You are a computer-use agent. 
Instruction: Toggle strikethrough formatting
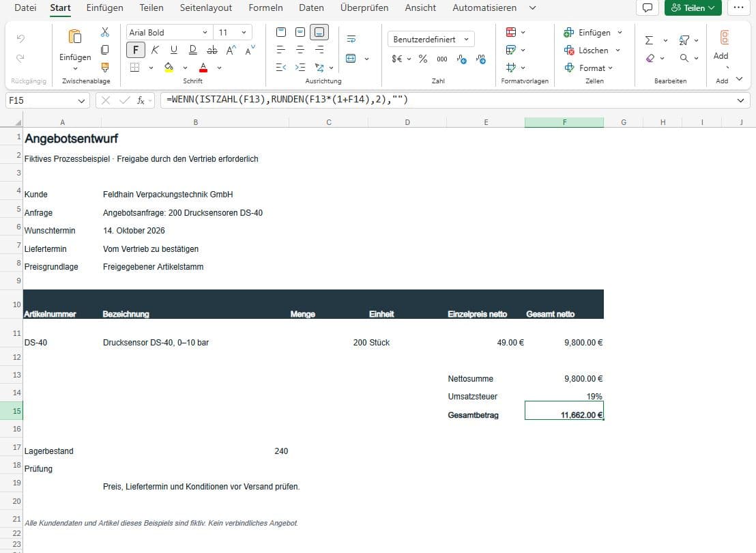point(212,50)
